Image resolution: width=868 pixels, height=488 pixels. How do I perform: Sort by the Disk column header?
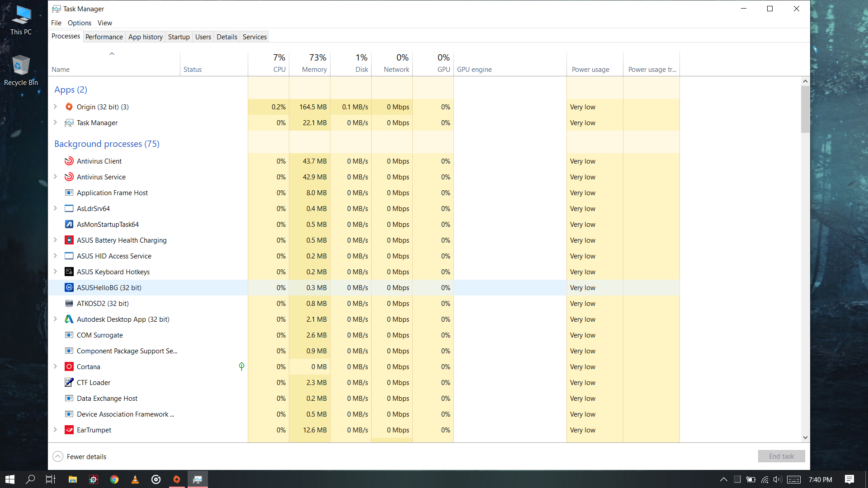click(351, 64)
